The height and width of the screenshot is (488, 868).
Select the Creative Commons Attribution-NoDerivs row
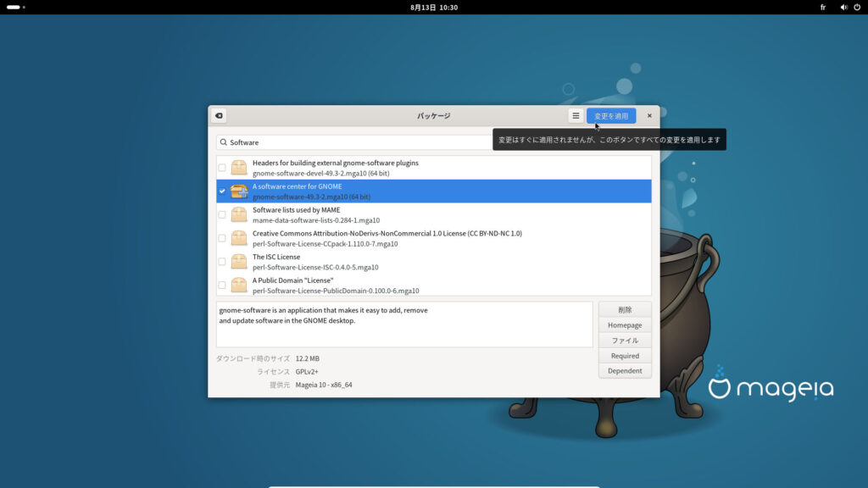(433, 238)
